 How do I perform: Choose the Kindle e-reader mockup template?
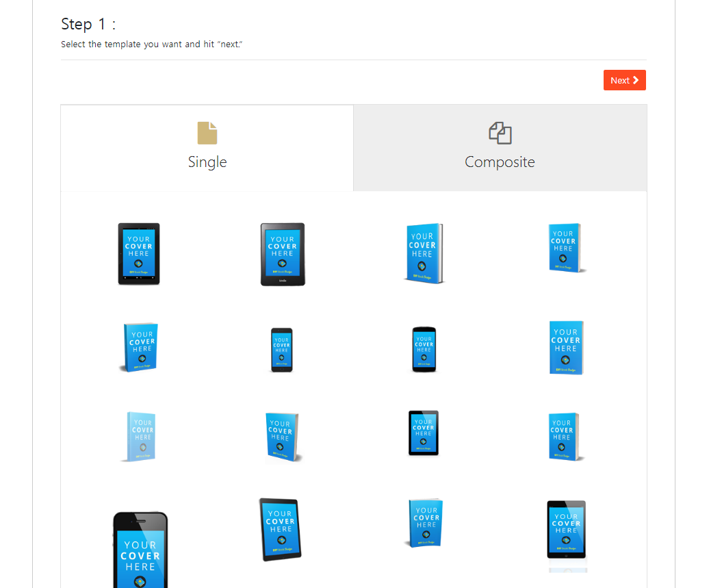coord(283,254)
